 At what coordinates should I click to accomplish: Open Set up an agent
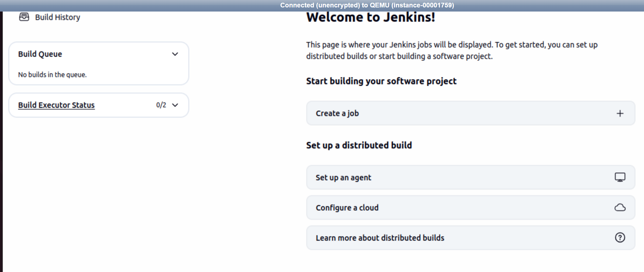coord(471,177)
